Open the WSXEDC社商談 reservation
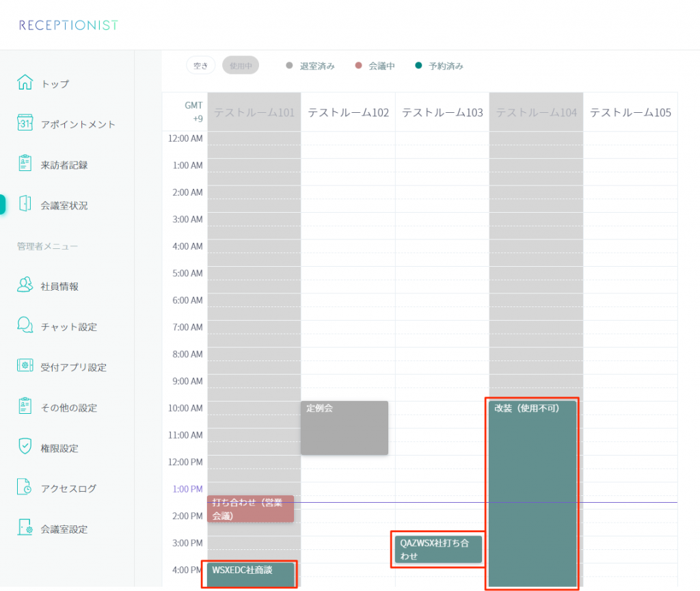Screen dimensions: 700x591 pyautogui.click(x=250, y=575)
